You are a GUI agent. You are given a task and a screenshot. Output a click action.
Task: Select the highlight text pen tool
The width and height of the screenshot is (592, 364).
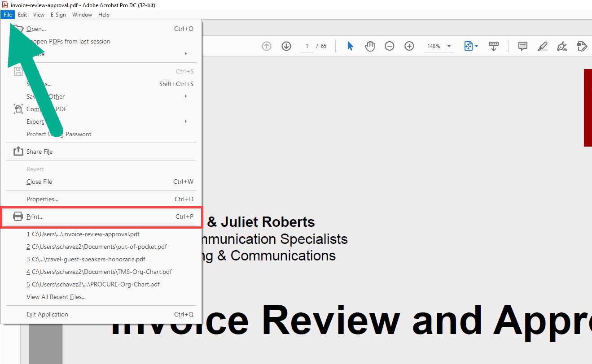pyautogui.click(x=543, y=46)
